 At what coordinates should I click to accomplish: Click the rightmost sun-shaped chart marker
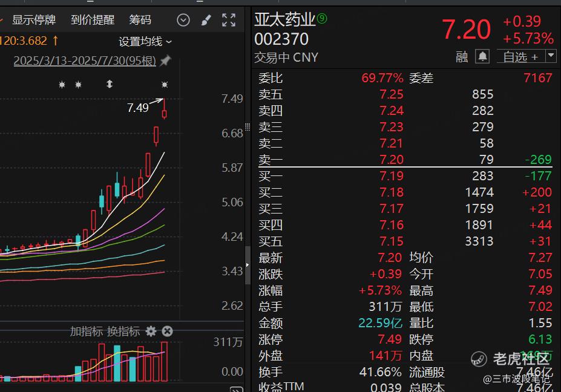coord(165,85)
